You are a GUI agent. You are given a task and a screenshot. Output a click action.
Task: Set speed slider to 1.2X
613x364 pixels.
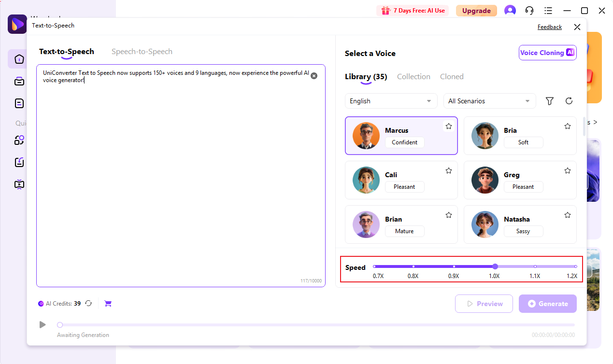pos(575,266)
